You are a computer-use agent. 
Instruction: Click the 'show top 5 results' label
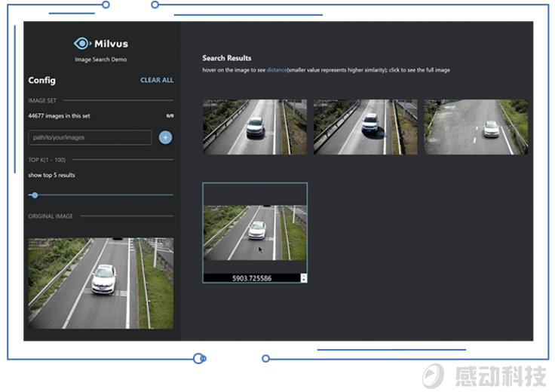(x=51, y=175)
